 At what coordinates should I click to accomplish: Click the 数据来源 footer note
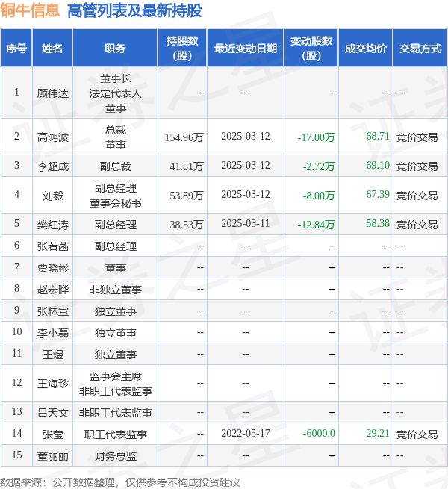(119, 482)
